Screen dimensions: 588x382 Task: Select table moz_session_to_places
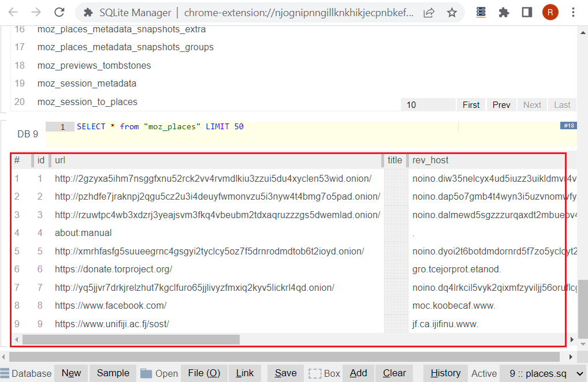point(87,102)
